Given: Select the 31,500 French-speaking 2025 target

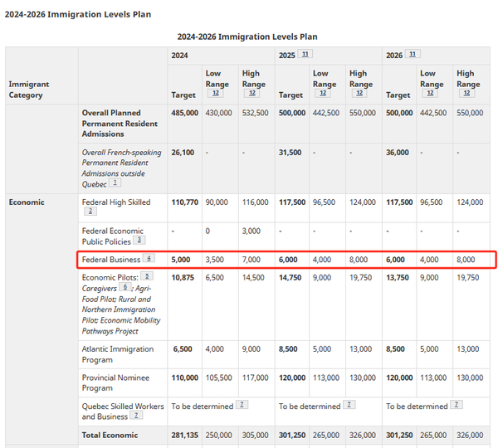Looking at the screenshot, I should coord(290,153).
